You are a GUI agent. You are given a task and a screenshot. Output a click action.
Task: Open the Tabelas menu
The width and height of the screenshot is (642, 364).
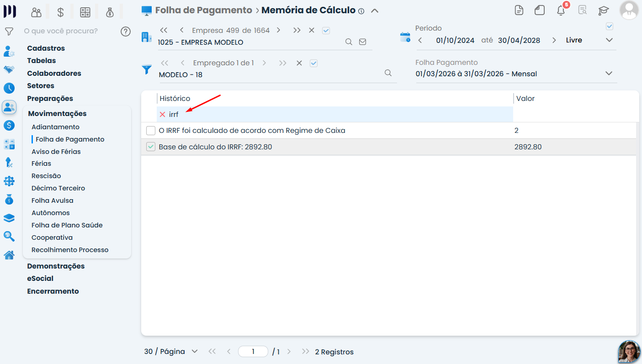41,60
